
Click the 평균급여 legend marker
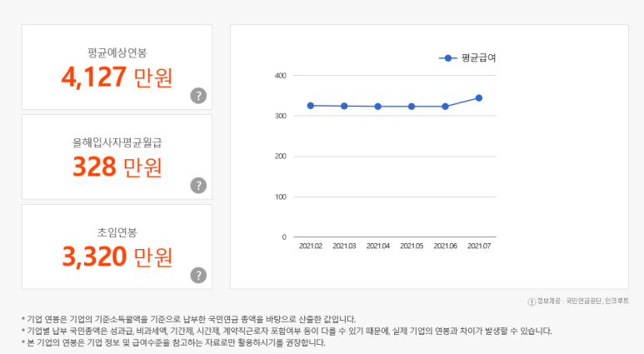(x=448, y=58)
